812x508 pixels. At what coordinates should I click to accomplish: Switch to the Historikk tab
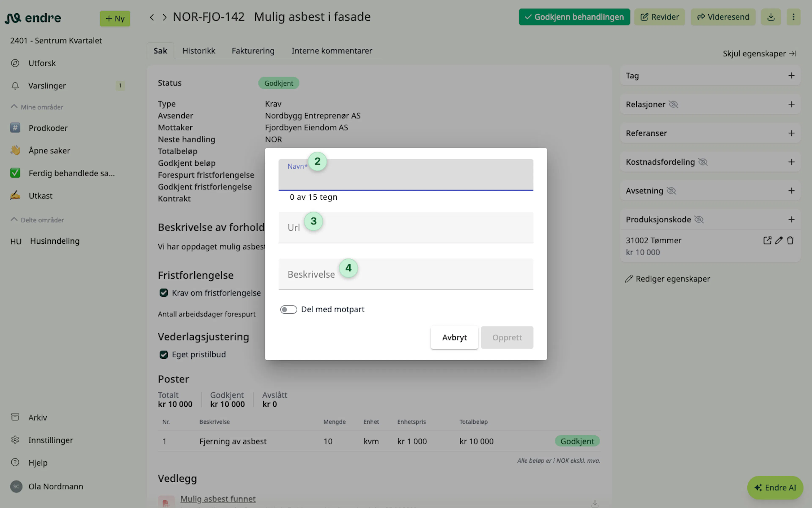tap(199, 51)
